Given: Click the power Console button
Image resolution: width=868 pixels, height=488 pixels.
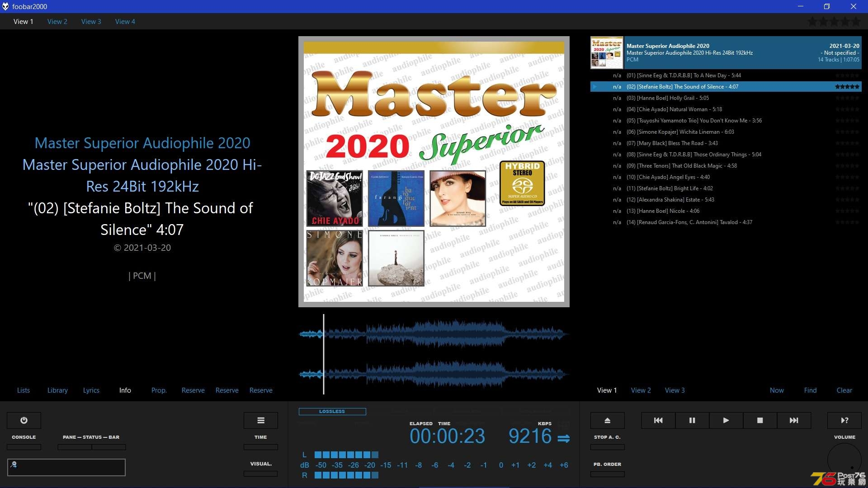Looking at the screenshot, I should [x=24, y=420].
